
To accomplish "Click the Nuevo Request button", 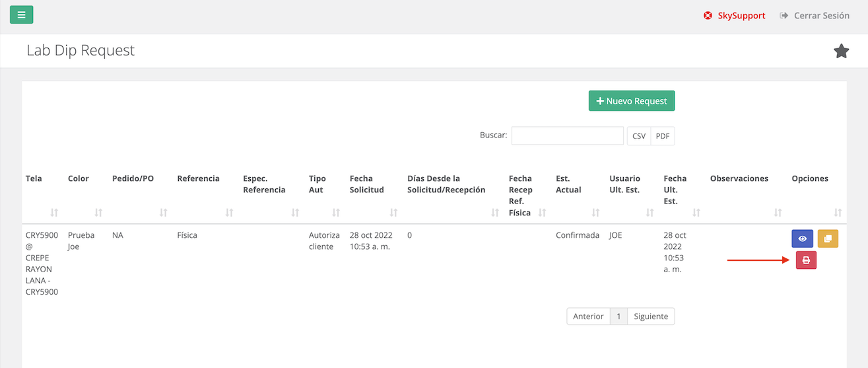I will [x=631, y=101].
